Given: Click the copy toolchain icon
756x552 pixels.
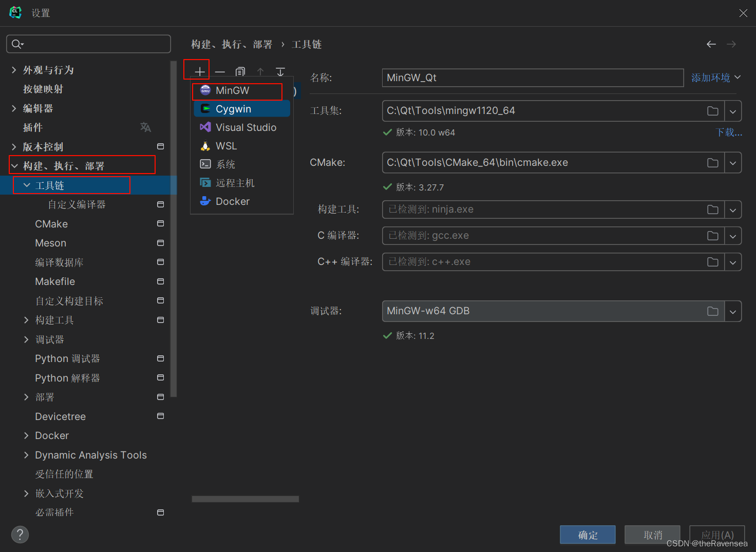Looking at the screenshot, I should (240, 72).
